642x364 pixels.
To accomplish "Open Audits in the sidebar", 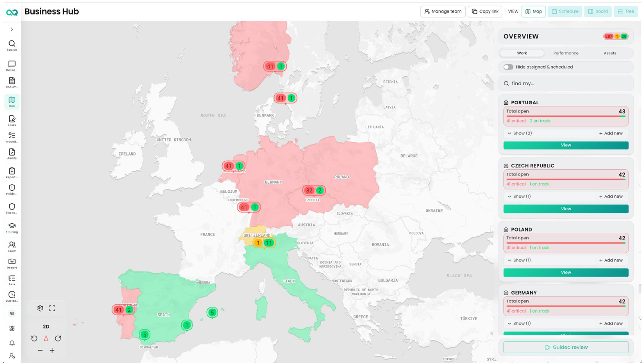I will (12, 154).
